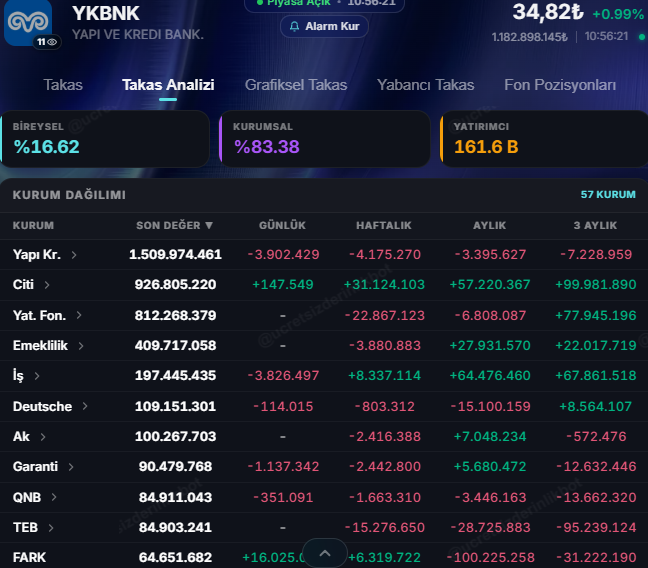Click the Yatırımcı 161.6 B card
This screenshot has width=648, height=568.
[544, 139]
